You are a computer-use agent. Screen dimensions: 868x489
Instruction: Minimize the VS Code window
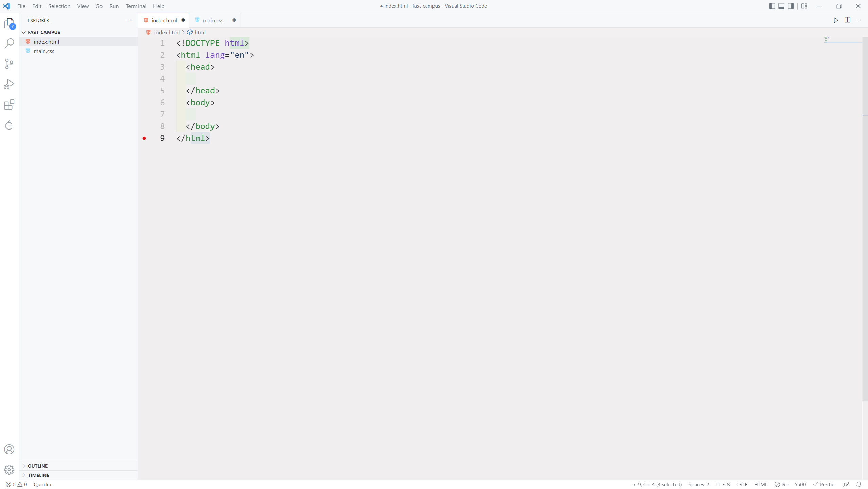pos(819,6)
